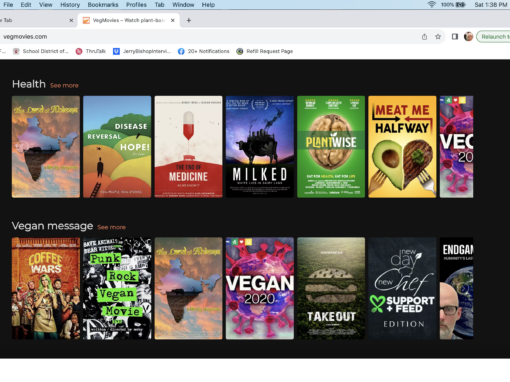The height and width of the screenshot is (382, 510).
Task: Open New Day New Chef poster
Action: point(402,288)
